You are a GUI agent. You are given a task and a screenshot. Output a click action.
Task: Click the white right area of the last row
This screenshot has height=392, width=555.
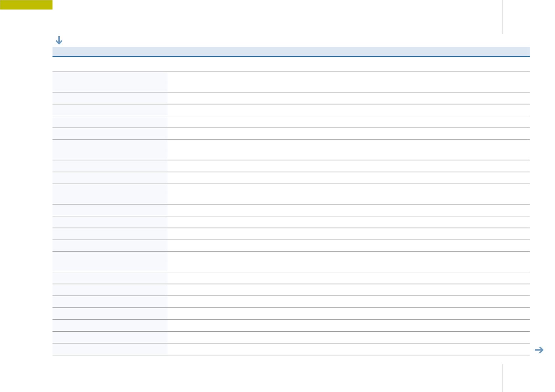[348, 349]
